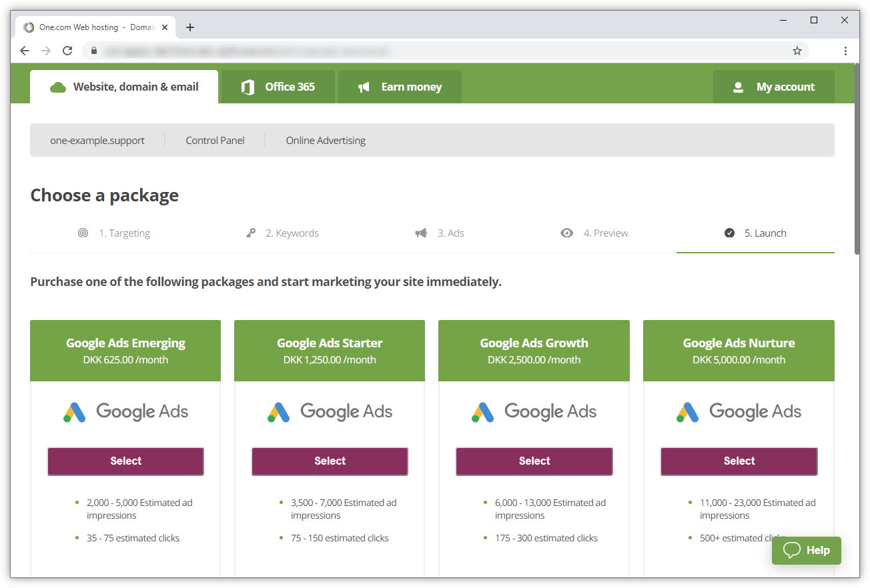Click "2,000 - 5,000 Estimated ad impressions"
Viewport: 870px width, 588px height.
(x=139, y=509)
